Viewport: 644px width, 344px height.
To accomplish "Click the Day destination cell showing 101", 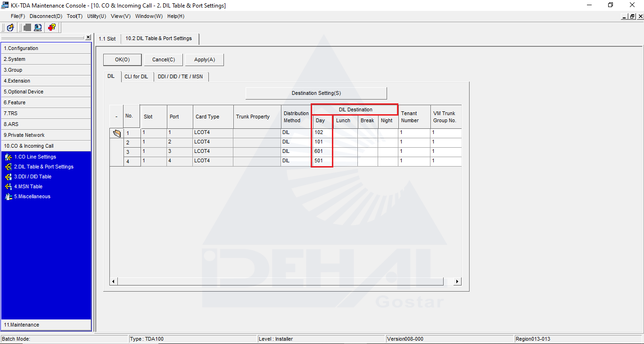I will coord(322,142).
